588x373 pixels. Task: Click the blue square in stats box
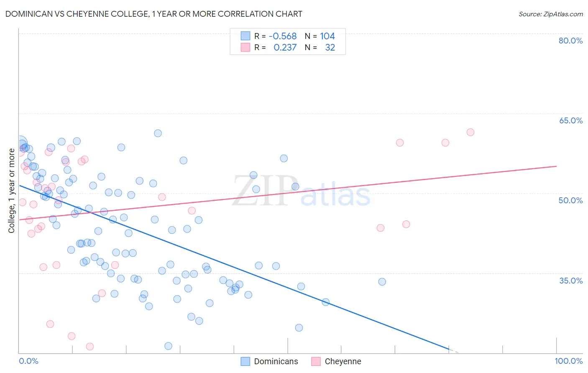245,36
